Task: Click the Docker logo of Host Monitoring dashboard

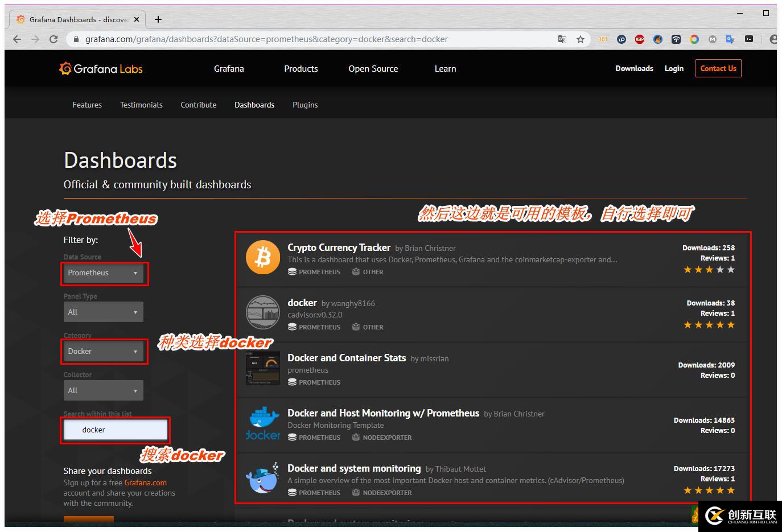Action: coord(263,423)
